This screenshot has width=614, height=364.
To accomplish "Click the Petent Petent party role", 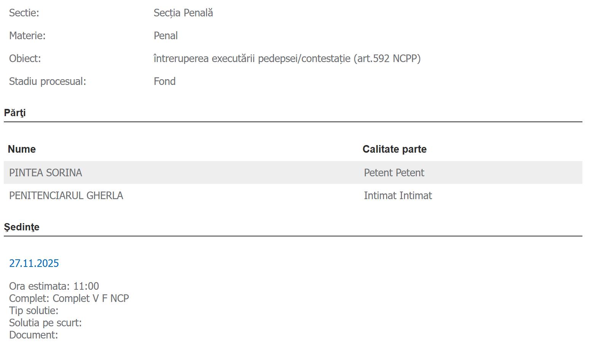I will click(x=394, y=173).
